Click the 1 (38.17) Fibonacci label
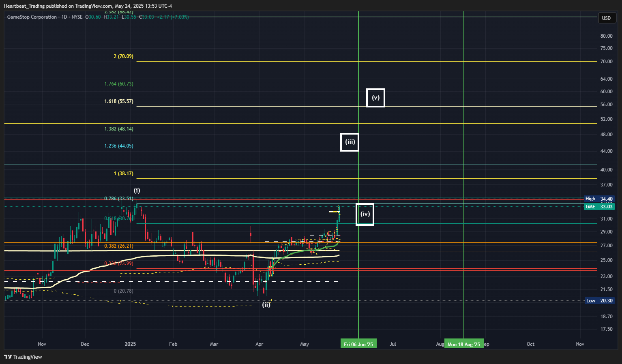 123,173
